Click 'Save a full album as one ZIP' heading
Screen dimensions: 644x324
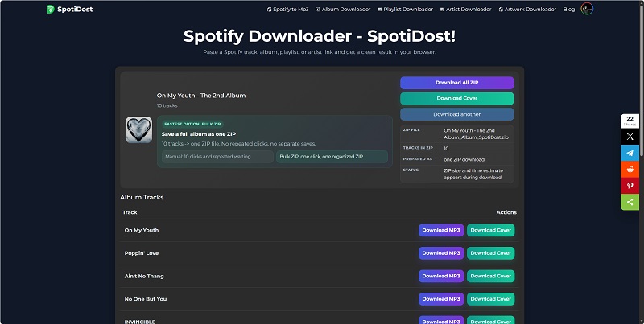(199, 134)
